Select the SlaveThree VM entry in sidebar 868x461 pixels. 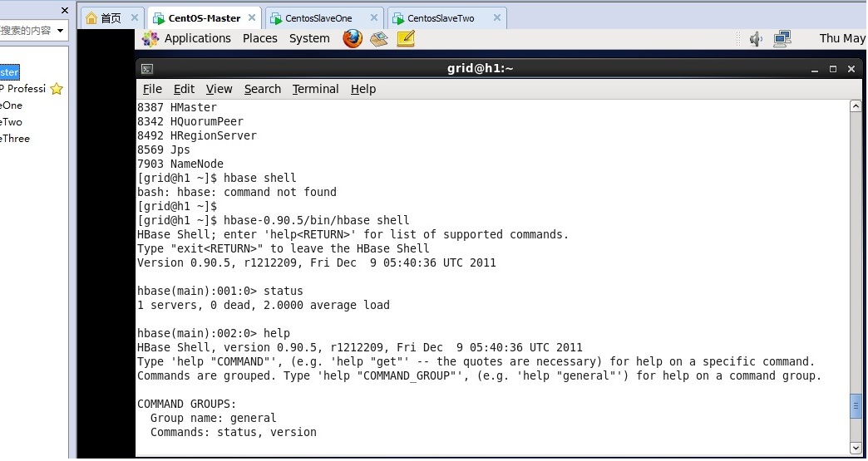coord(15,138)
